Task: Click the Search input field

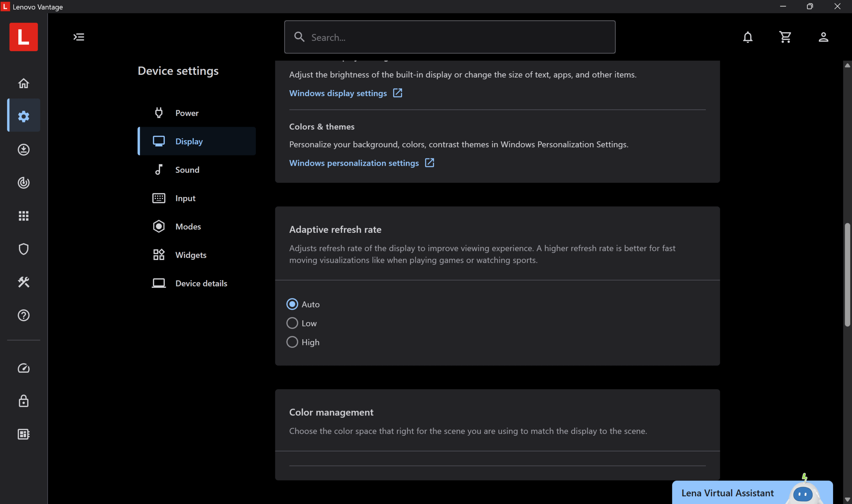Action: click(449, 37)
